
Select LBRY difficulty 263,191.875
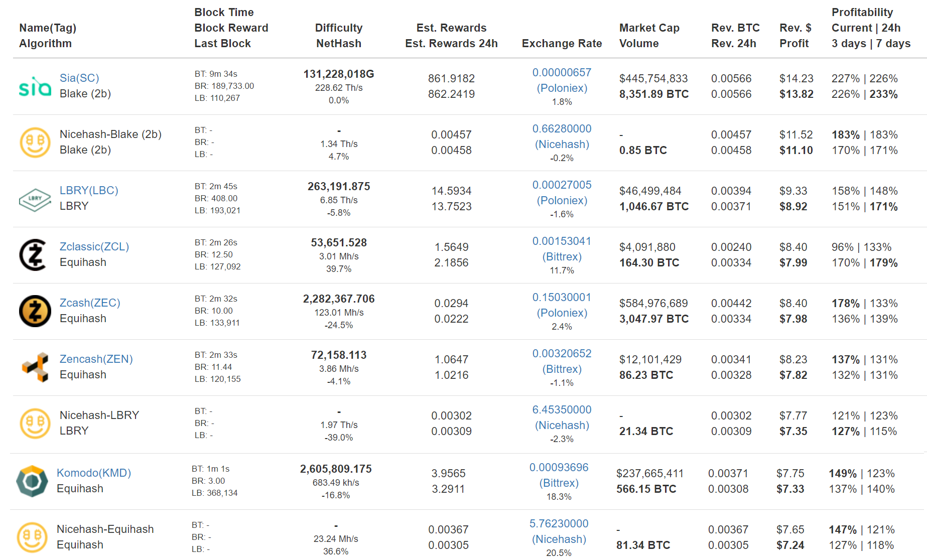[339, 187]
